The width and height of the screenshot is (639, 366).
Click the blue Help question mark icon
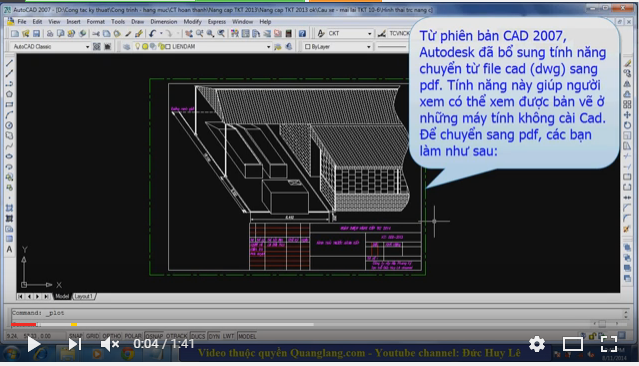pyautogui.click(x=302, y=33)
